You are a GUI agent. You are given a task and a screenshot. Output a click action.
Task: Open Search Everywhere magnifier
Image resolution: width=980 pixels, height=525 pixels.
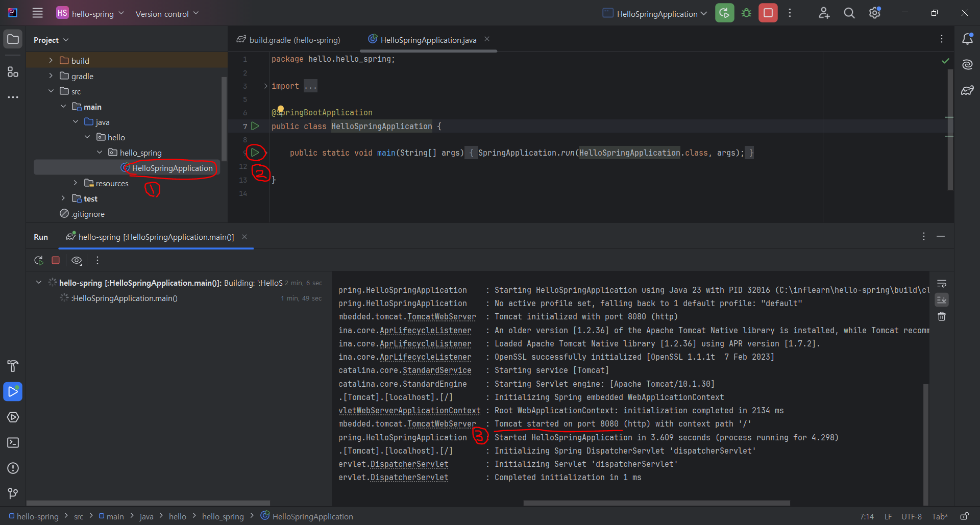(849, 13)
